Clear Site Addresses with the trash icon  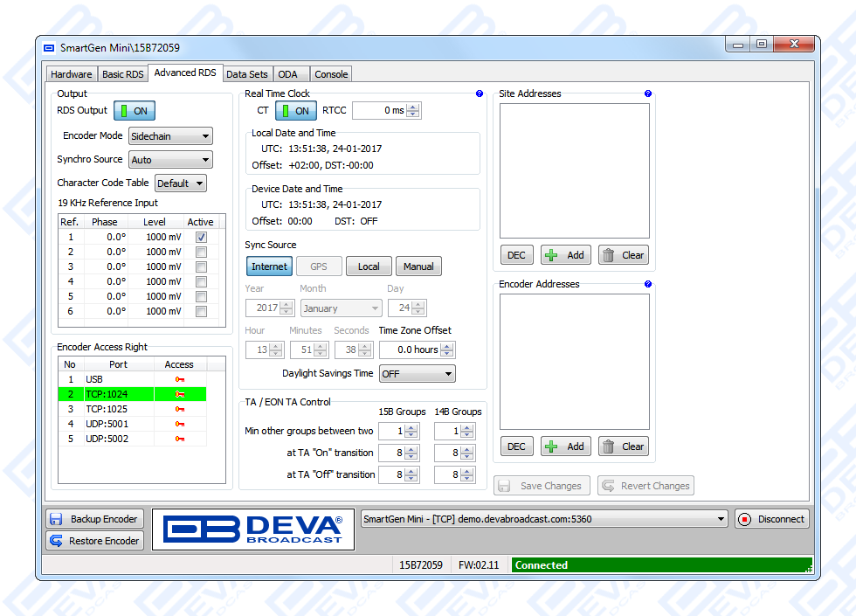[609, 255]
